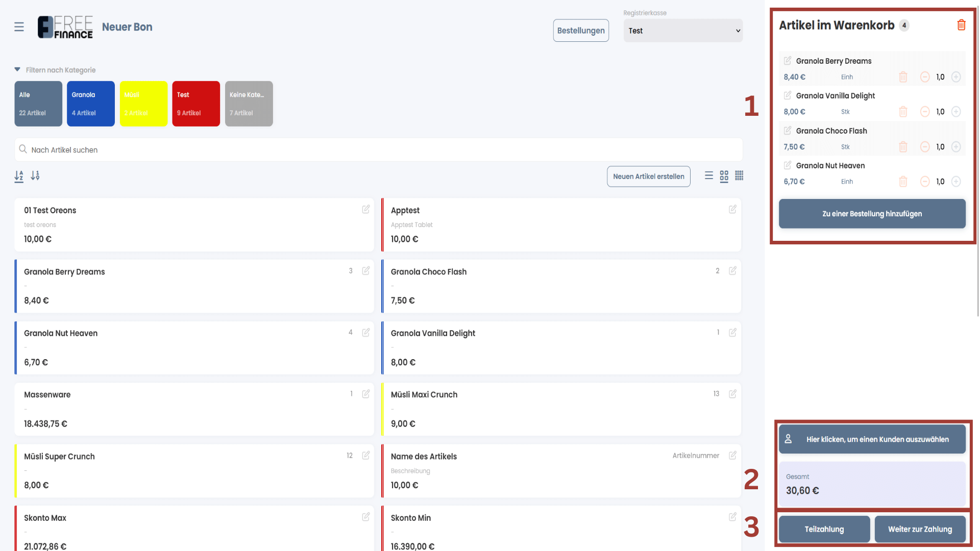Add Skonto Max article to cart
Image resolution: width=980 pixels, height=551 pixels.
click(x=194, y=529)
